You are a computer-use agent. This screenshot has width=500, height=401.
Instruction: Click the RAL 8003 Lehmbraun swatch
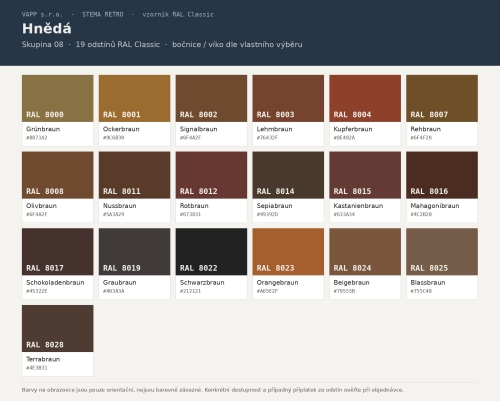click(288, 110)
